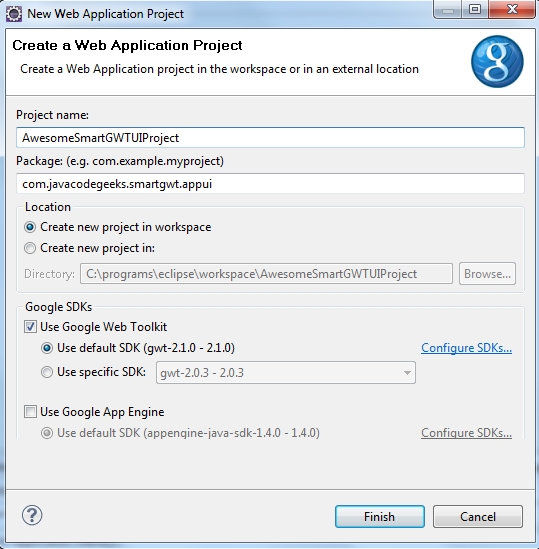Click the Project name text field
The image size is (539, 549).
click(270, 138)
